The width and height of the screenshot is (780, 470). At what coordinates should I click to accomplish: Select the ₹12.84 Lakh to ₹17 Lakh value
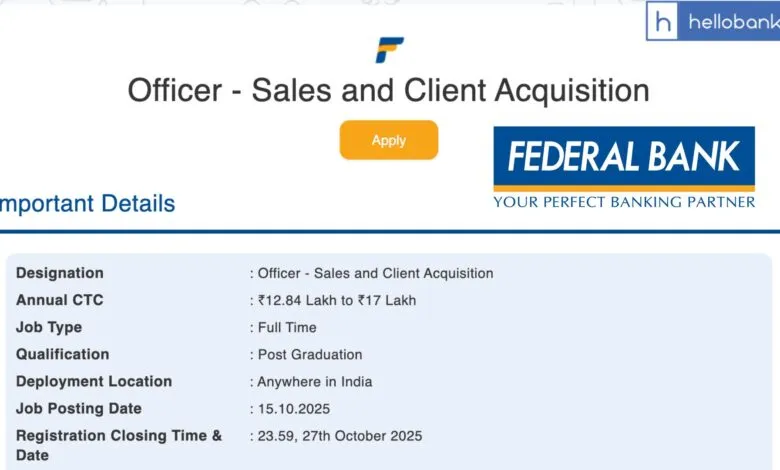point(337,300)
